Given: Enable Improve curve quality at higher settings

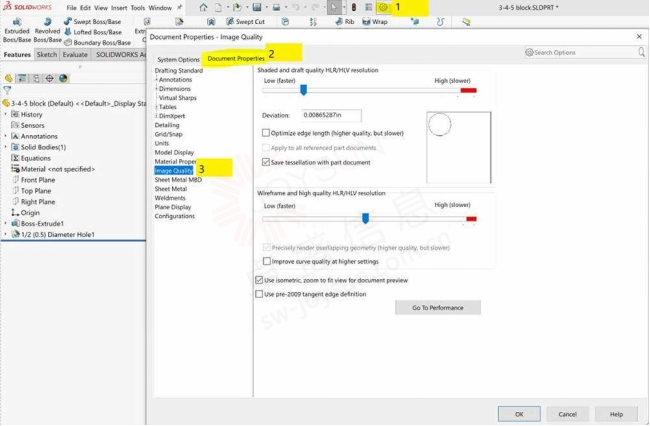Looking at the screenshot, I should click(267, 261).
